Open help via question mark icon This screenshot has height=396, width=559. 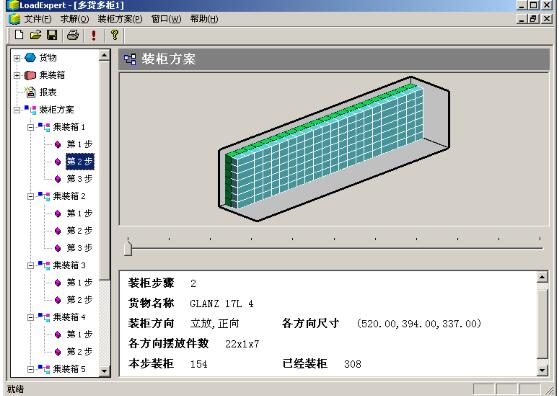(114, 35)
